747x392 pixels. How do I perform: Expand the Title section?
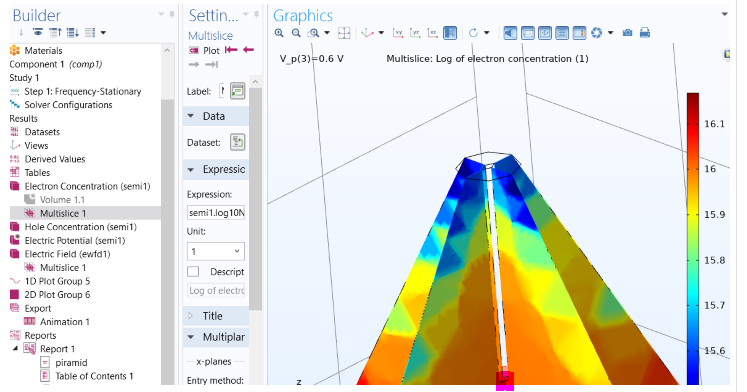coord(216,316)
